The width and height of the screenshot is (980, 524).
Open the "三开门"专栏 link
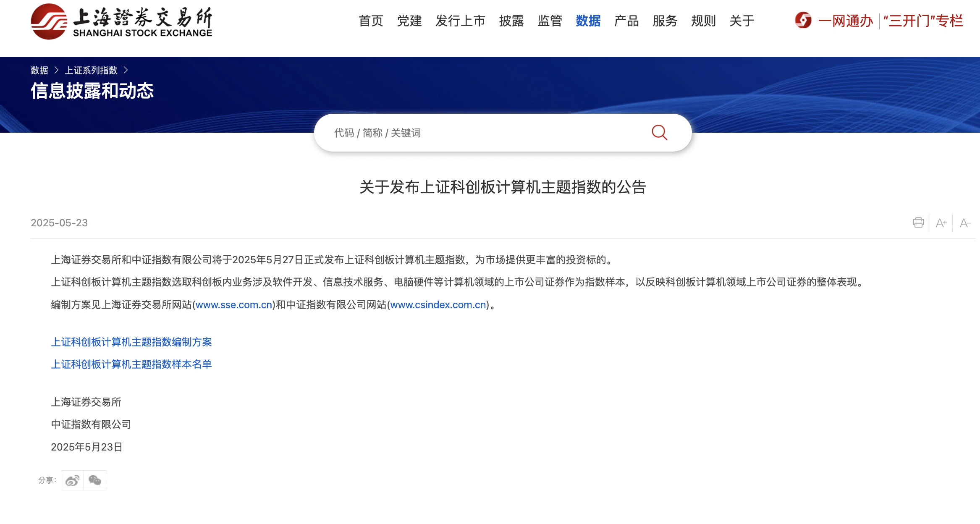[923, 21]
